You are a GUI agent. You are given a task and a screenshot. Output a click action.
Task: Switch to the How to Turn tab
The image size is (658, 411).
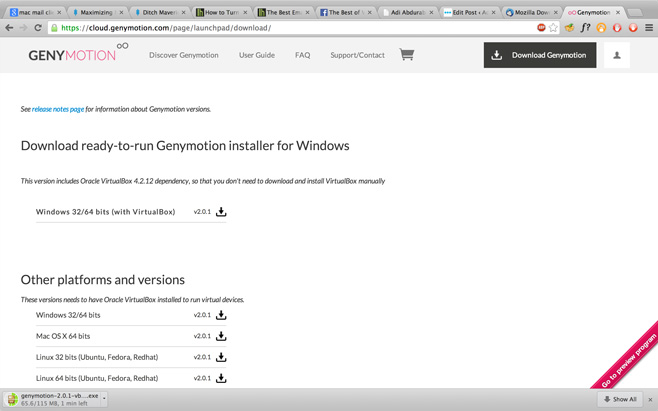[222, 13]
